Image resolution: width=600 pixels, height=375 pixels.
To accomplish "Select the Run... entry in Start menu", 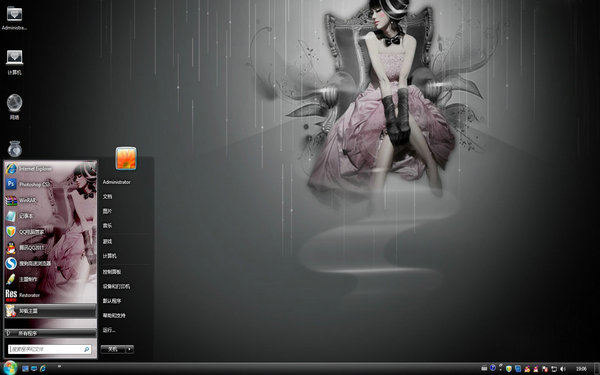I will point(109,330).
